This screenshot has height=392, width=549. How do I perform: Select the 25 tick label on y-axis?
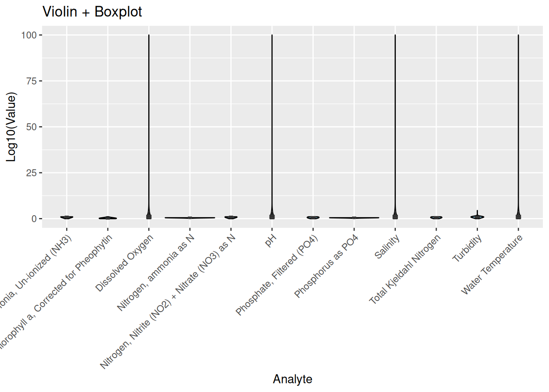[x=31, y=173]
